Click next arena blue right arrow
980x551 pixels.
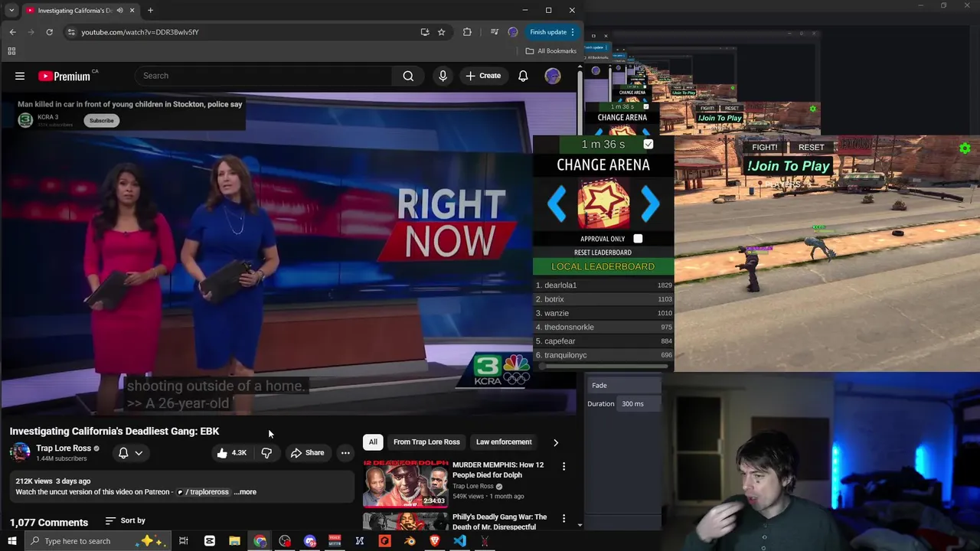[650, 204]
